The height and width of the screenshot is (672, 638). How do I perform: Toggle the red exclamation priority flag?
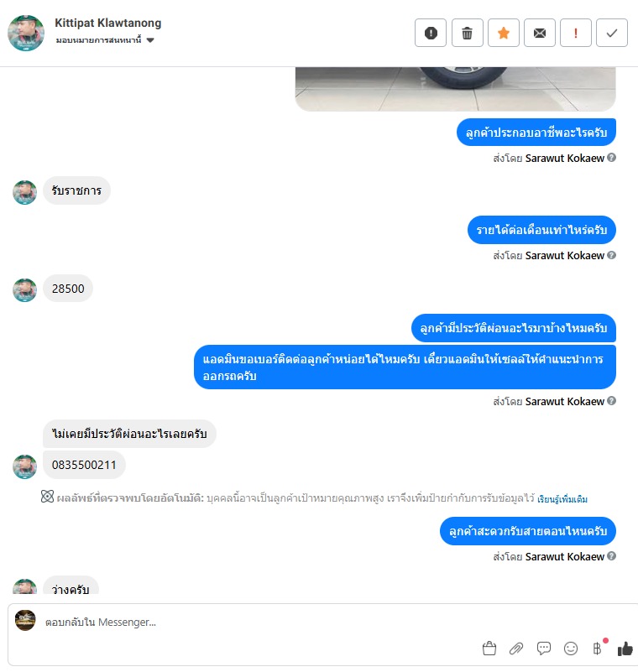(x=576, y=33)
